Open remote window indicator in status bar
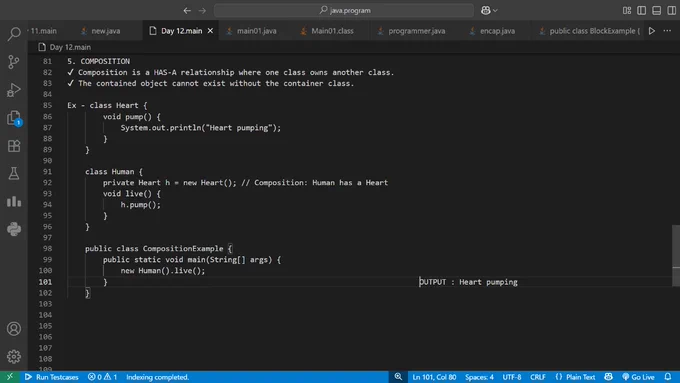Image resolution: width=680 pixels, height=383 pixels. click(10, 377)
